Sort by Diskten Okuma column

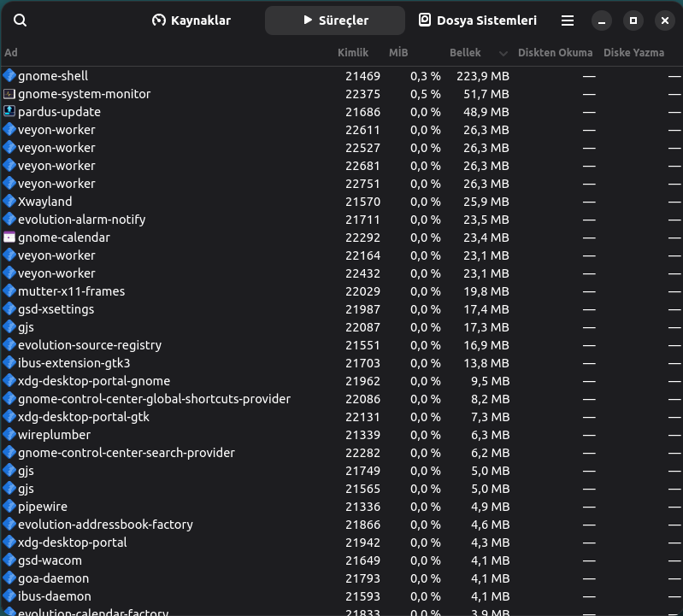555,53
